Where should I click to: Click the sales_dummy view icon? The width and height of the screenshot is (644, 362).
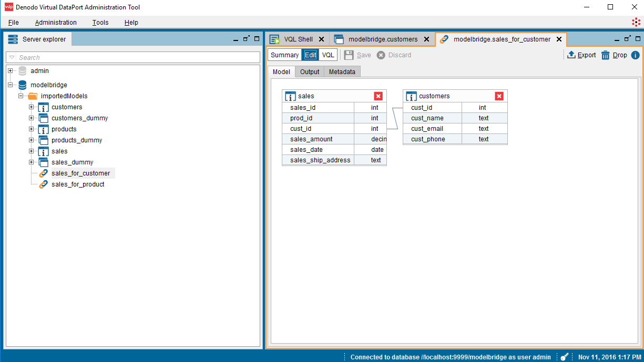pos(44,162)
